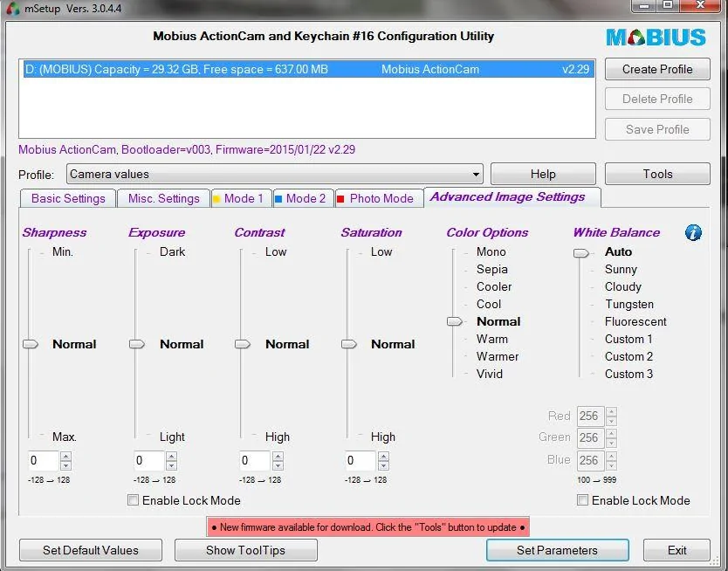728x571 pixels.
Task: Click the White Balance slider handle at Auto
Action: click(580, 253)
